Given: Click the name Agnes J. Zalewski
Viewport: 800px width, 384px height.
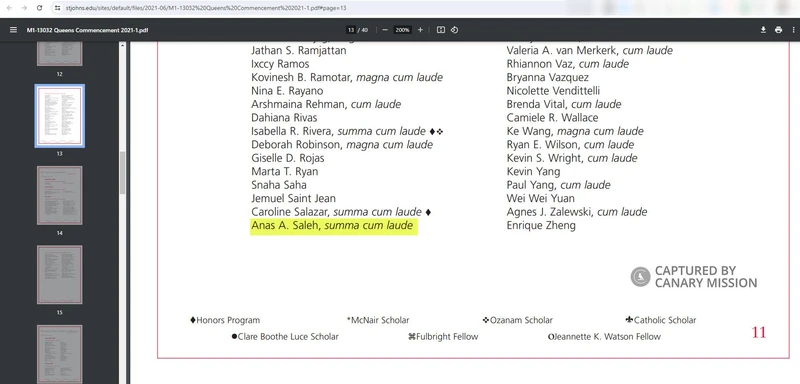Looking at the screenshot, I should coord(549,212).
